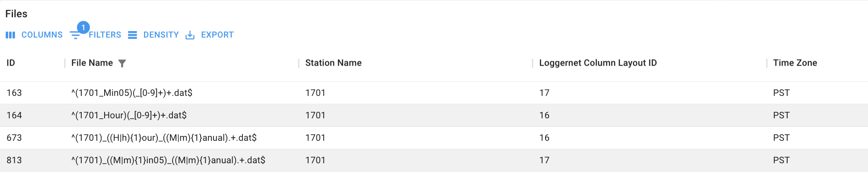Click the active filter count badge
Screen dimensions: 868x190
(83, 28)
